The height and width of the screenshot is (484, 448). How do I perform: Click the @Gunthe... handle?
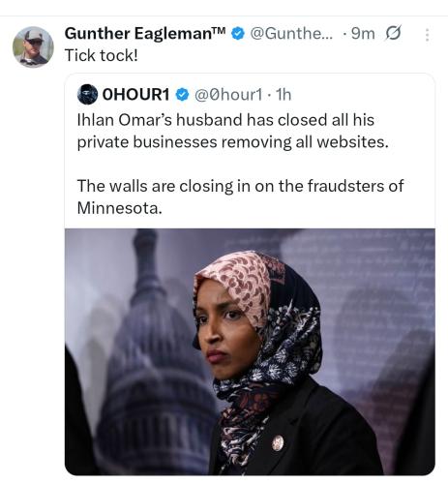[x=291, y=34]
